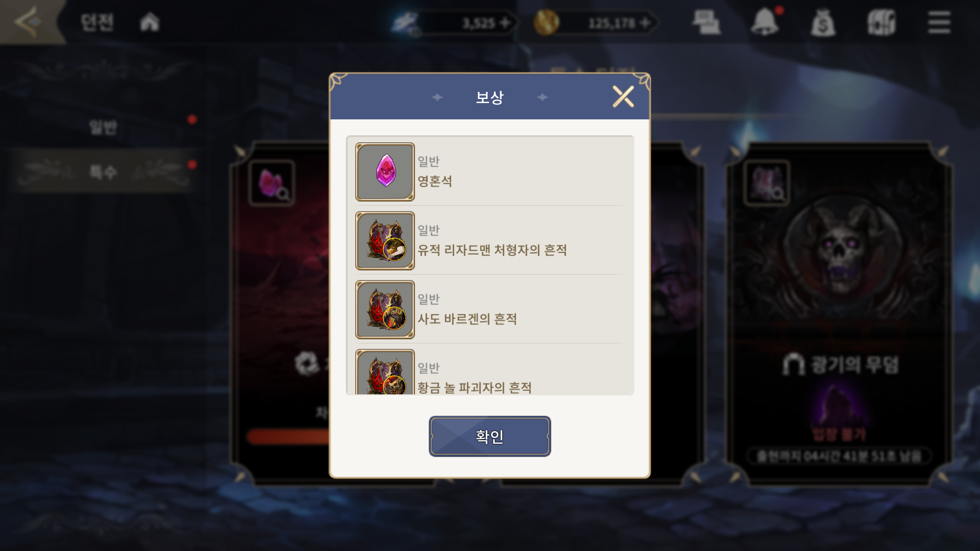Preview rewards of left dungeon card

(272, 183)
